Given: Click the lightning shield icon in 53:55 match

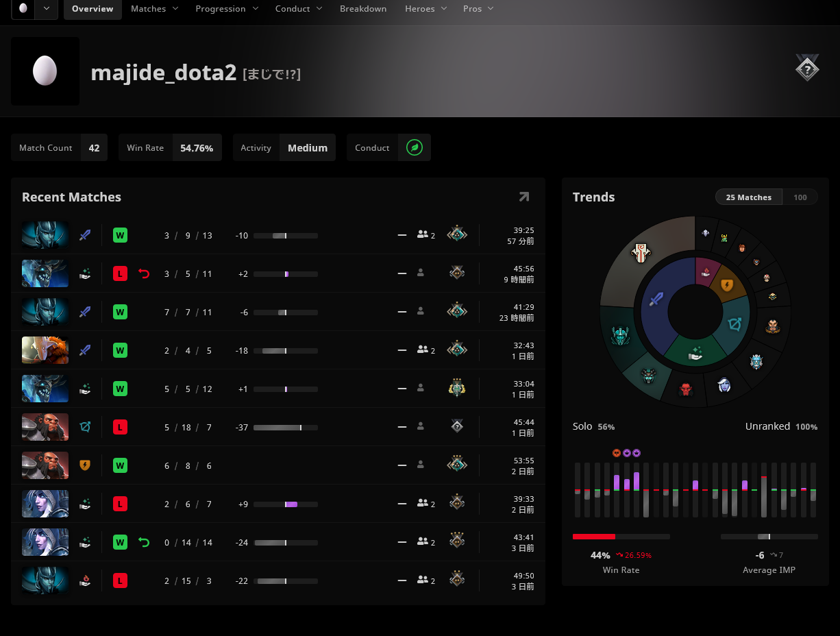Looking at the screenshot, I should (85, 465).
